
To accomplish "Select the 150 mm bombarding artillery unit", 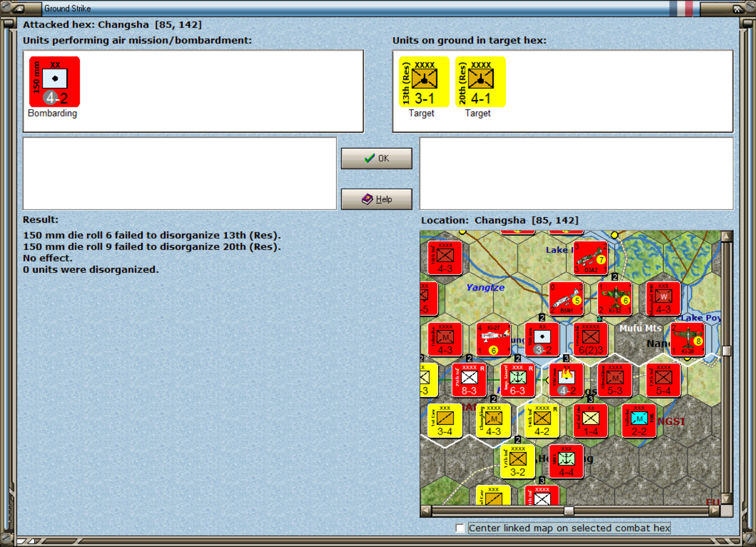I will [x=55, y=82].
